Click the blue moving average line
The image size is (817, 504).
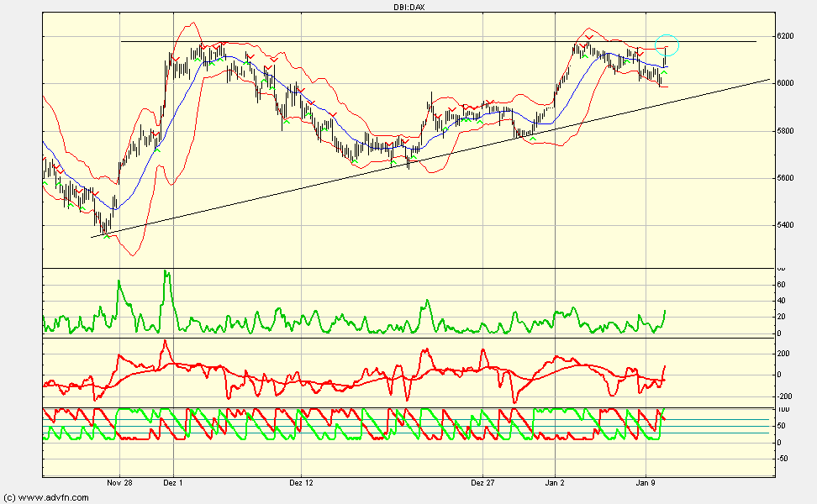coord(319,109)
